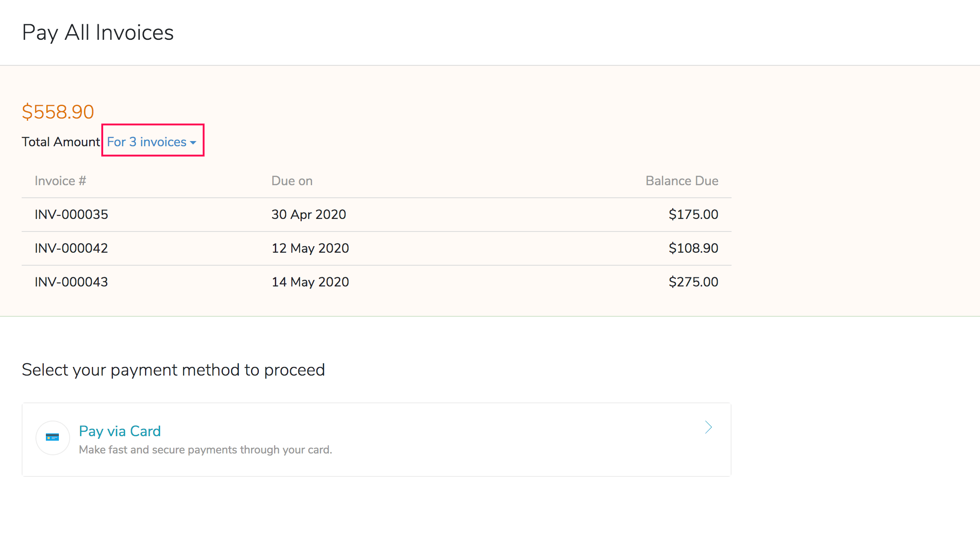Select invoice INV-000035 from the list
Screen dimensions: 980x553
tap(71, 214)
